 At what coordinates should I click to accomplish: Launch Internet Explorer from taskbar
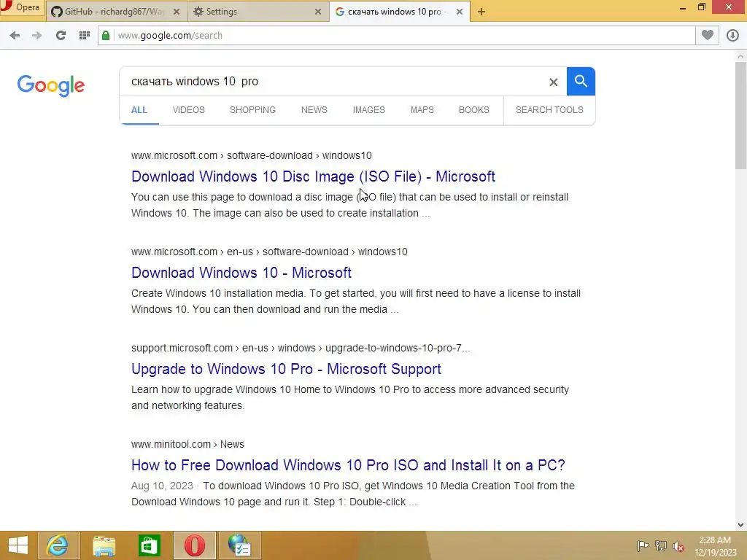pyautogui.click(x=58, y=545)
